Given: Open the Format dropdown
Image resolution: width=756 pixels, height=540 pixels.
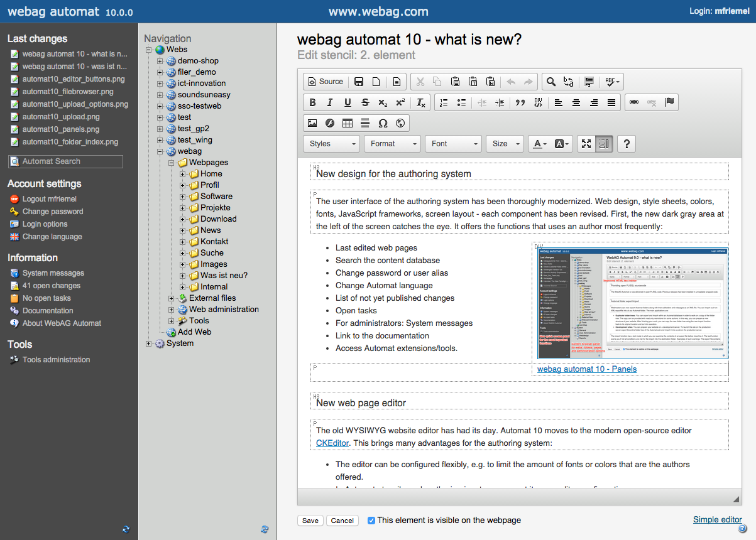Looking at the screenshot, I should coord(392,144).
